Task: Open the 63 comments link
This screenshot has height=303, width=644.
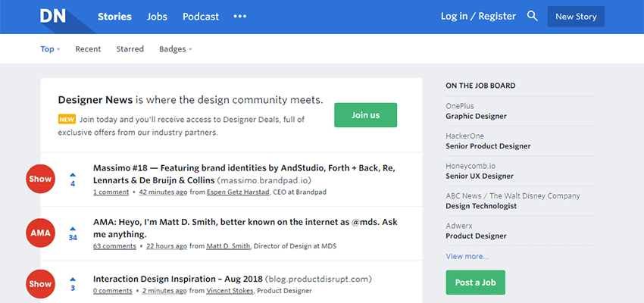Action: 114,246
